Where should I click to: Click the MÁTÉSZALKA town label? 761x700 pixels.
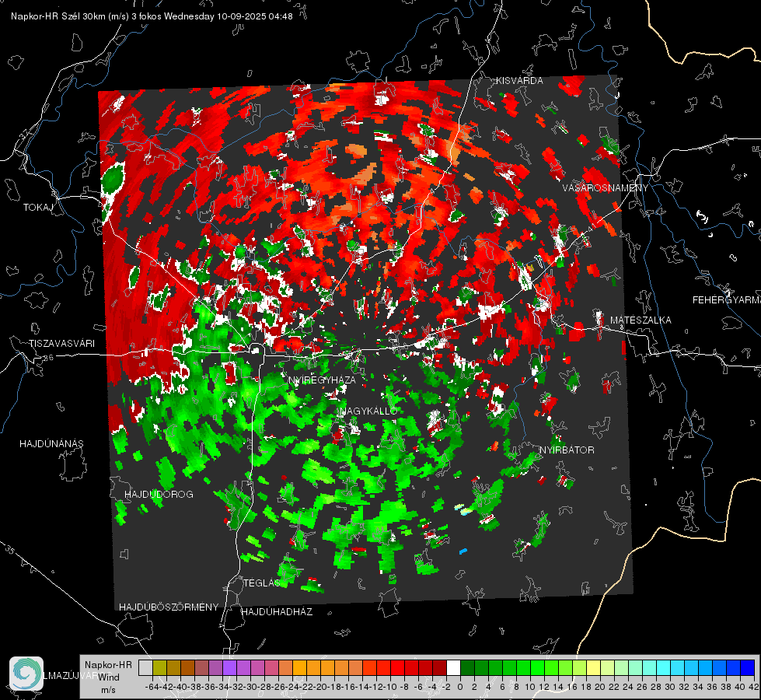[x=641, y=320]
